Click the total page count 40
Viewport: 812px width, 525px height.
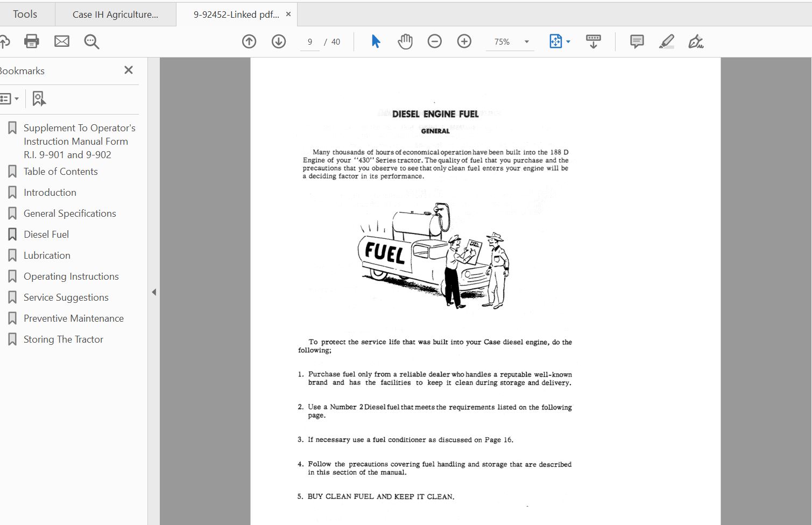coord(336,42)
